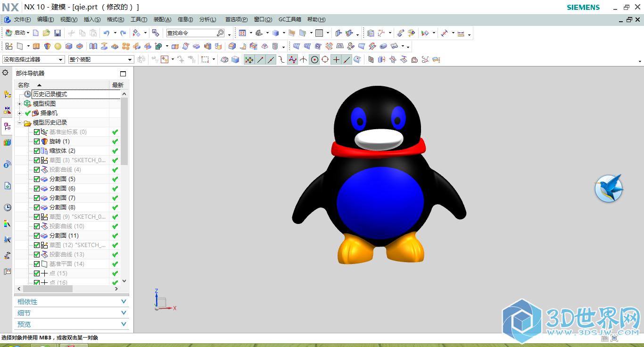This screenshot has width=644, height=347.
Task: Uncheck the 缩放体 (2) feature checkbox
Action: click(x=37, y=151)
